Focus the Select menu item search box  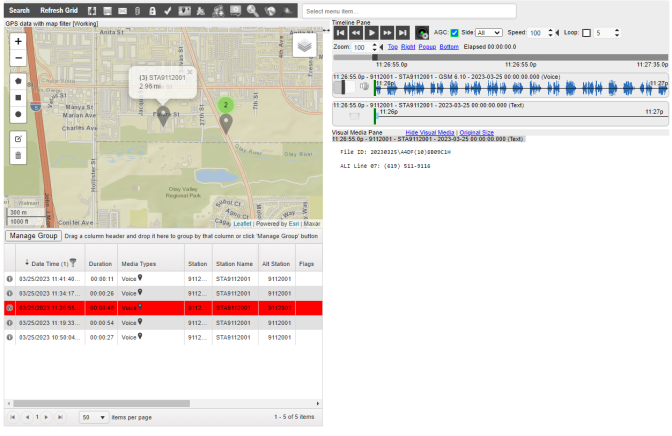pyautogui.click(x=409, y=11)
